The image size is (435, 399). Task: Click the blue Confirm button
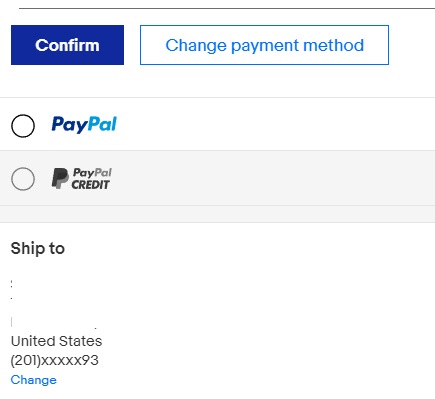point(67,45)
